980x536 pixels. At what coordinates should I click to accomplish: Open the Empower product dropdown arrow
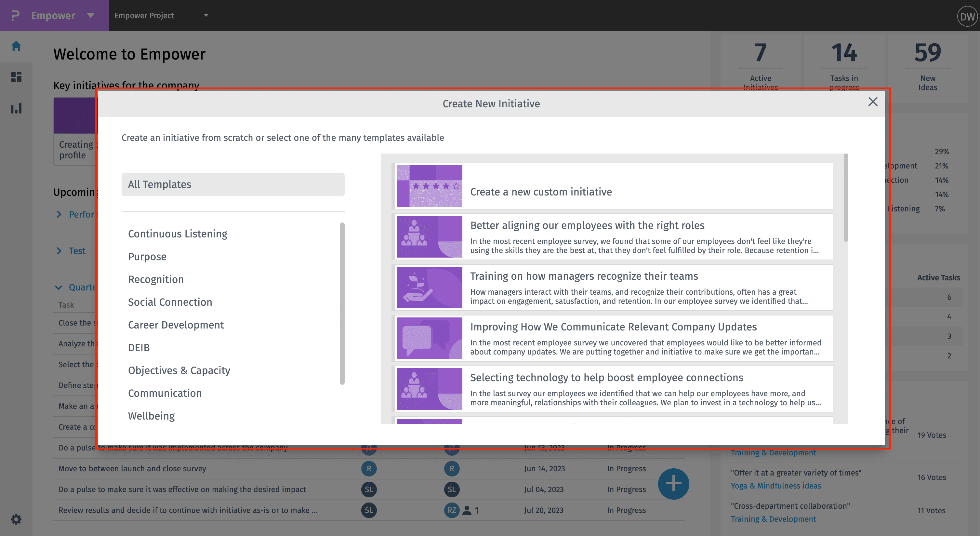(x=90, y=16)
